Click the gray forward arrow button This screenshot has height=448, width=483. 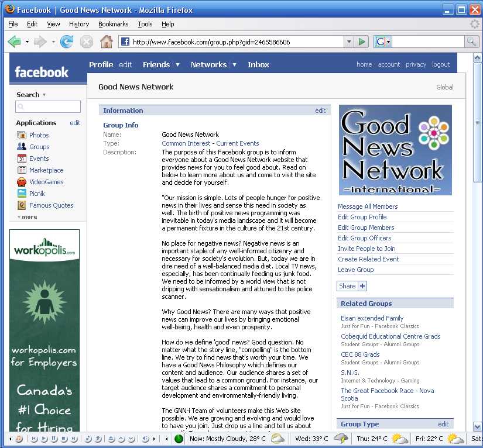(x=40, y=42)
